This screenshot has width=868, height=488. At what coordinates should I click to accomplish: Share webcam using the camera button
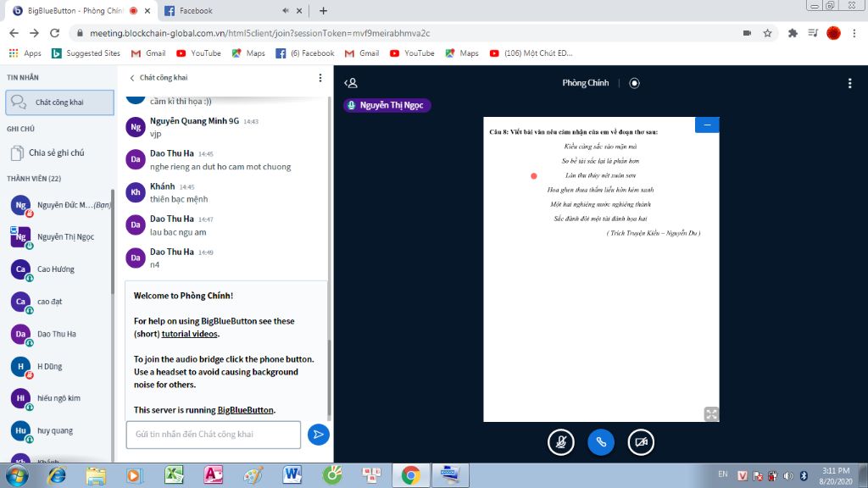[641, 442]
